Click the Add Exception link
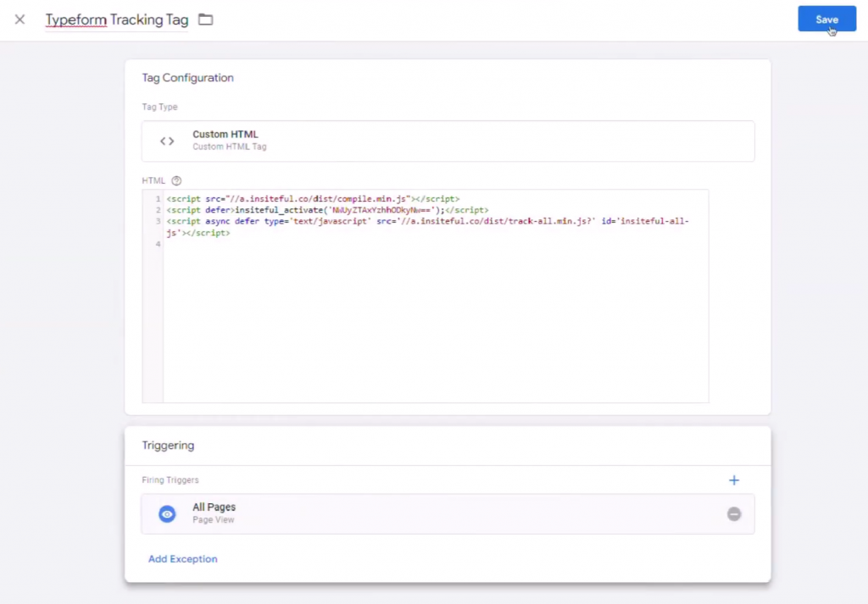 (183, 558)
